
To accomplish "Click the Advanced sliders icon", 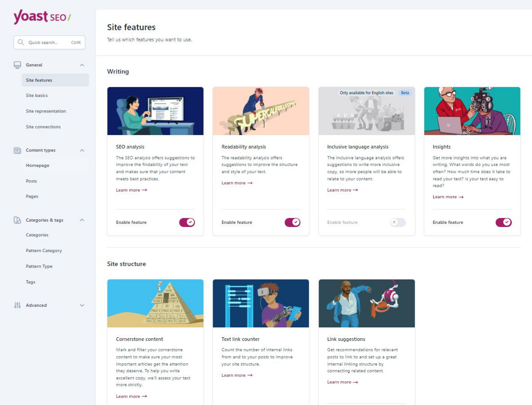I will (x=18, y=305).
